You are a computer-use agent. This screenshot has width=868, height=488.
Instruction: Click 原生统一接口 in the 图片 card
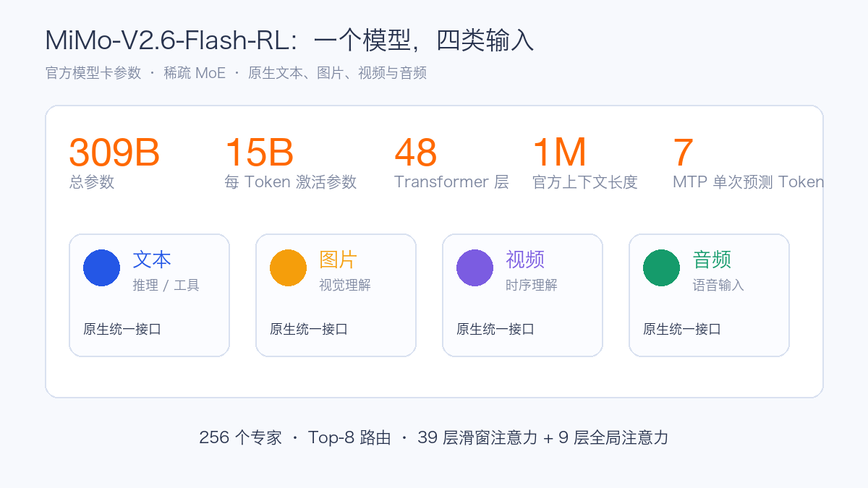309,329
